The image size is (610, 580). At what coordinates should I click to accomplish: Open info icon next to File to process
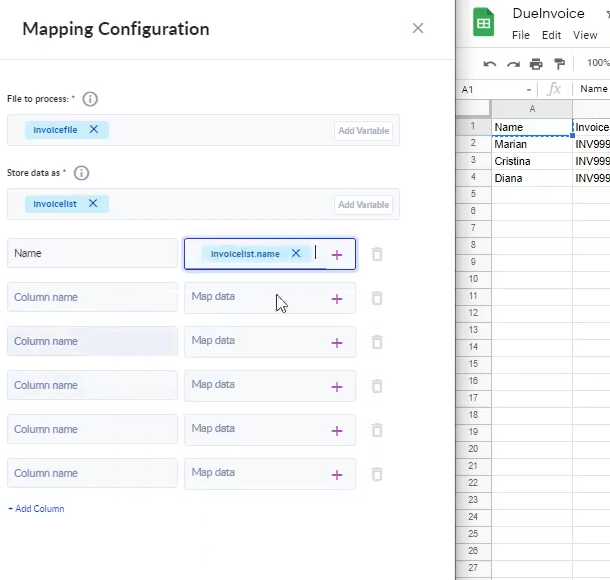tap(90, 99)
